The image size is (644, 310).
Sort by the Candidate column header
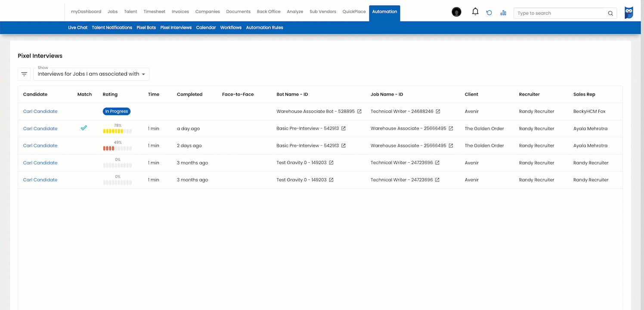pyautogui.click(x=35, y=94)
